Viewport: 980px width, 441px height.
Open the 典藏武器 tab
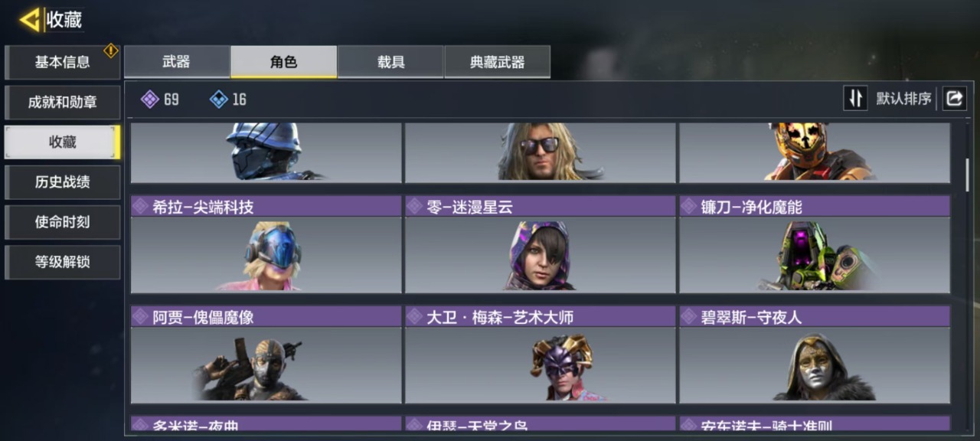(497, 62)
